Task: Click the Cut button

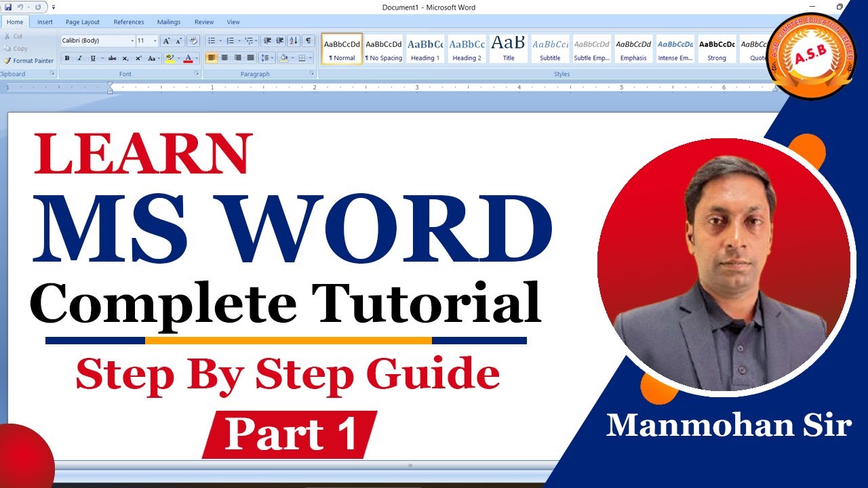Action: (x=14, y=36)
